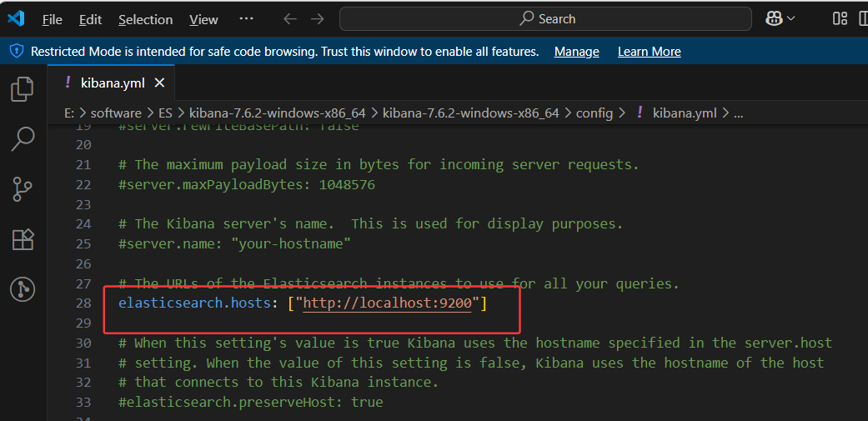Click the VS Code logo icon
The width and height of the screenshot is (868, 421).
pyautogui.click(x=16, y=19)
